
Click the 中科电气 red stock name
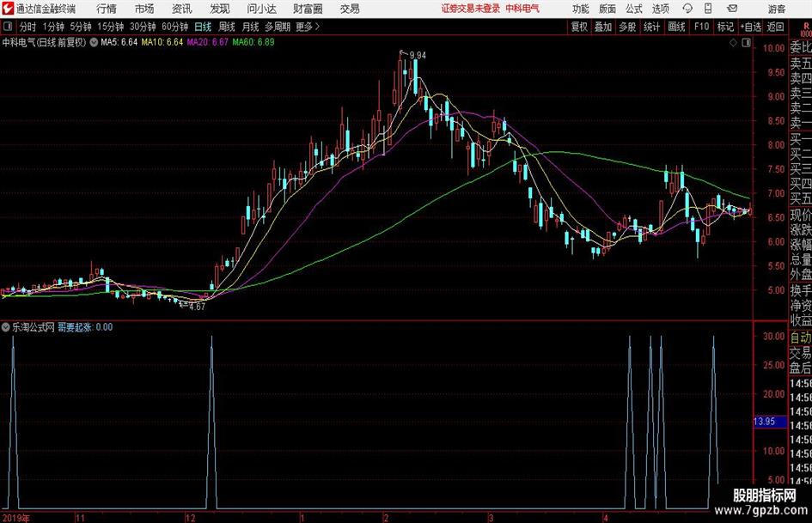point(522,9)
